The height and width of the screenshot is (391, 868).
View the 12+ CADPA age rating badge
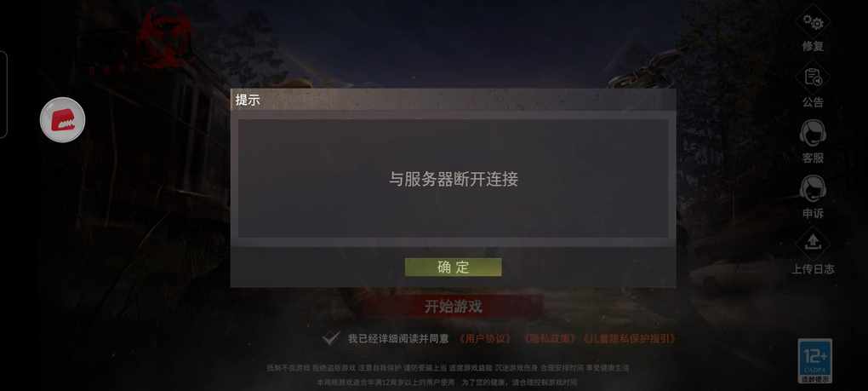click(x=815, y=361)
